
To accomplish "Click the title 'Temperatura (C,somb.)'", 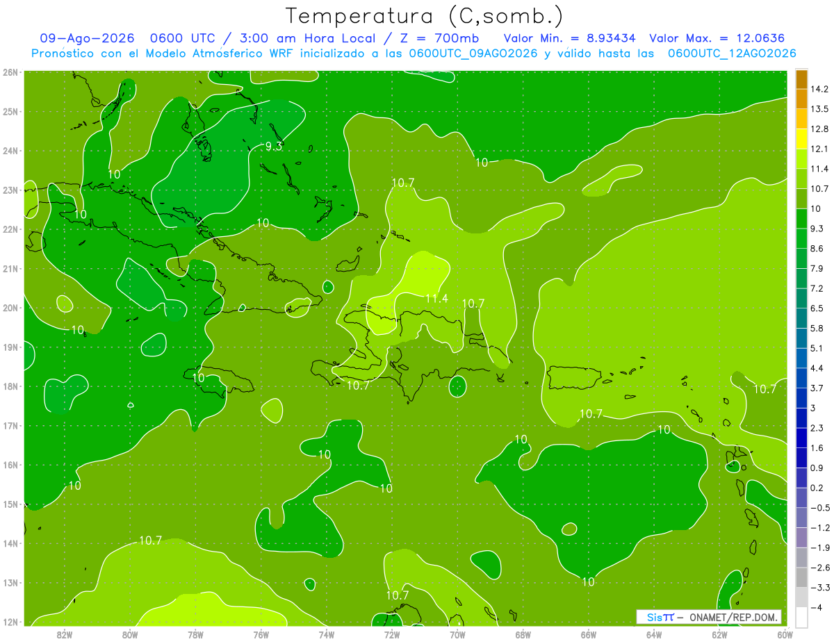I will 424,16.
